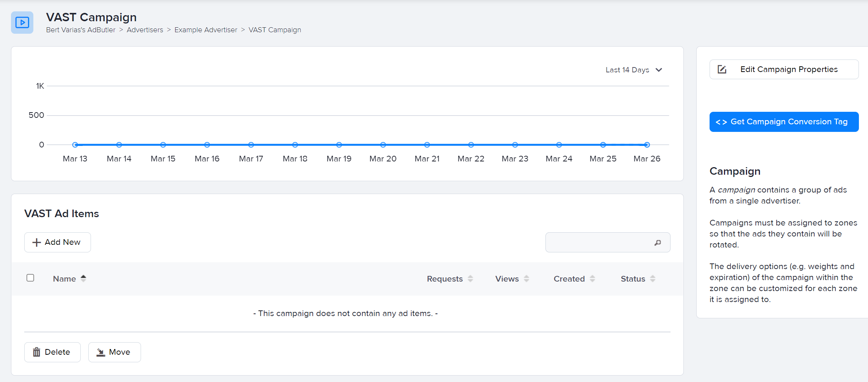The image size is (868, 382).
Task: Open the Advertisers breadcrumb link
Action: (145, 30)
